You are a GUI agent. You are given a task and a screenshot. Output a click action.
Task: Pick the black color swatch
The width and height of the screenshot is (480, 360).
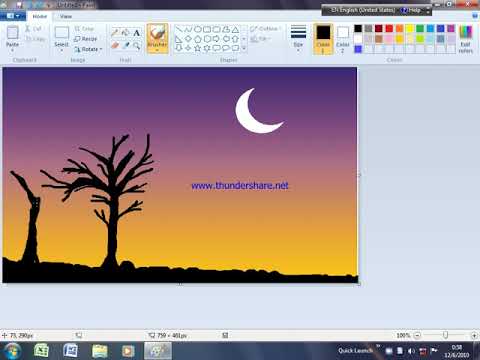[358, 28]
